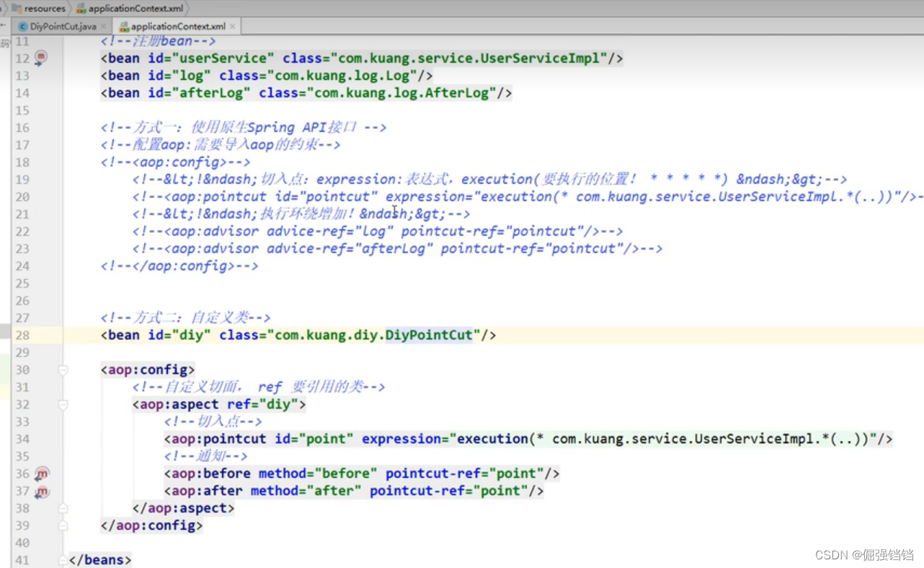Close the applicationContext.xml editor tab

tap(232, 27)
